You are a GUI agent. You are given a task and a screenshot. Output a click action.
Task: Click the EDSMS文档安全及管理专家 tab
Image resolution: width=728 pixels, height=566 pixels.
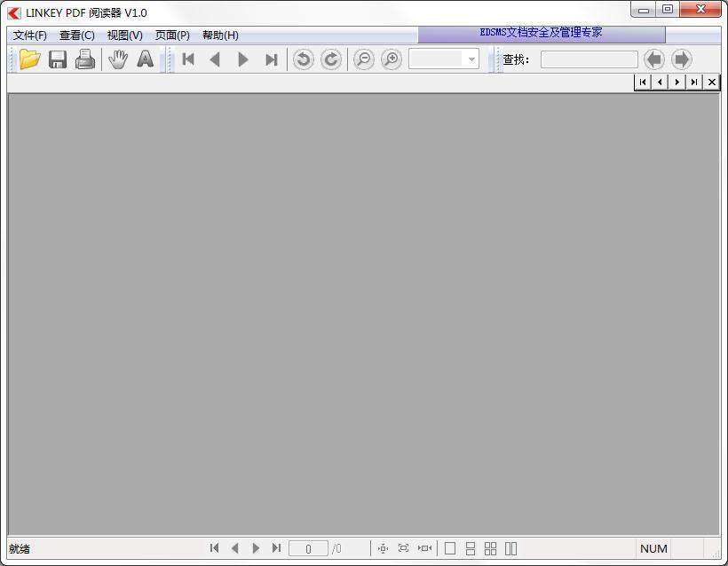pyautogui.click(x=542, y=32)
